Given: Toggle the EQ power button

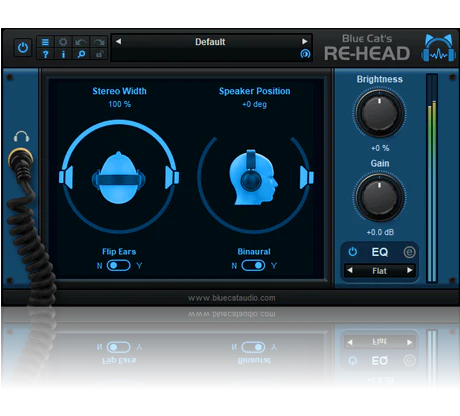Looking at the screenshot, I should 352,252.
